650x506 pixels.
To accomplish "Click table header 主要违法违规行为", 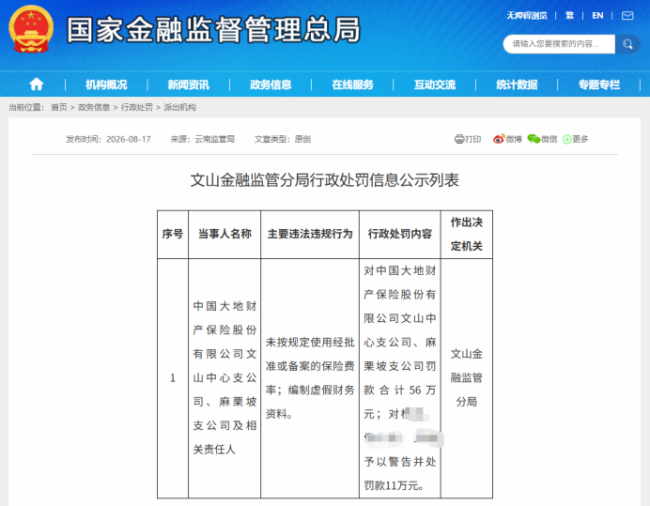I will 310,234.
